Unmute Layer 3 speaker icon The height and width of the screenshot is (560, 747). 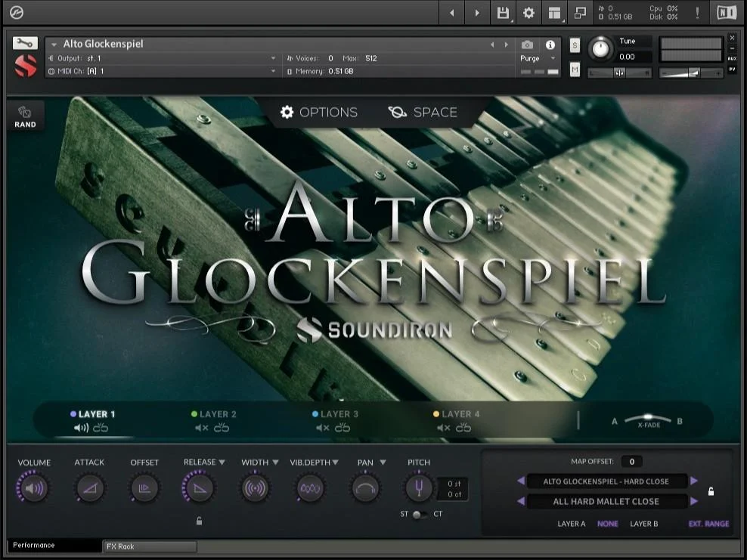321,427
